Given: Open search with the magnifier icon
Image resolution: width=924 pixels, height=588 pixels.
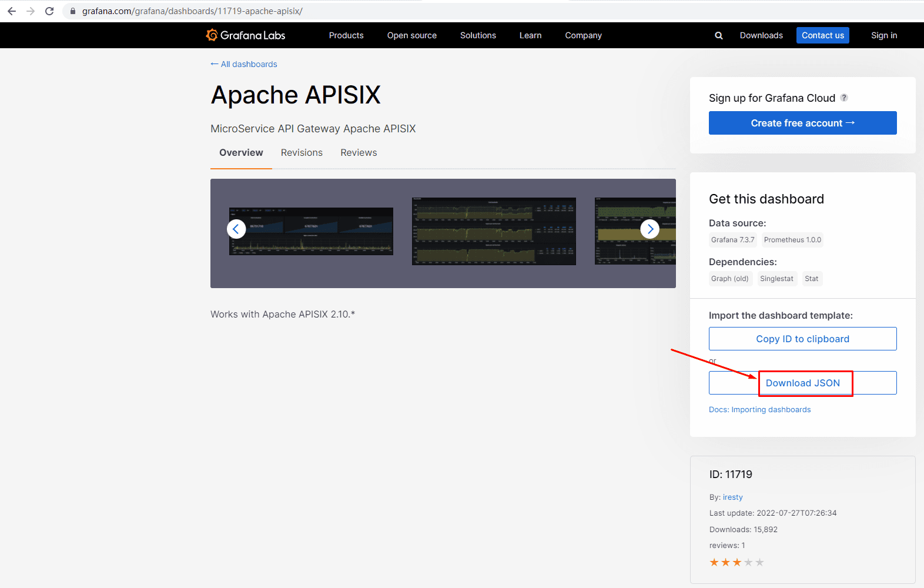Looking at the screenshot, I should 718,35.
